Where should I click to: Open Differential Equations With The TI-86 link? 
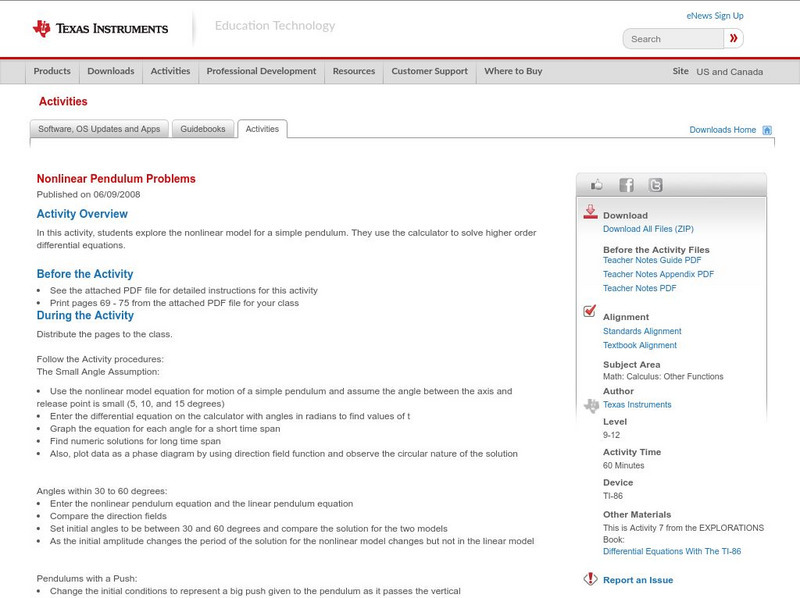672,552
